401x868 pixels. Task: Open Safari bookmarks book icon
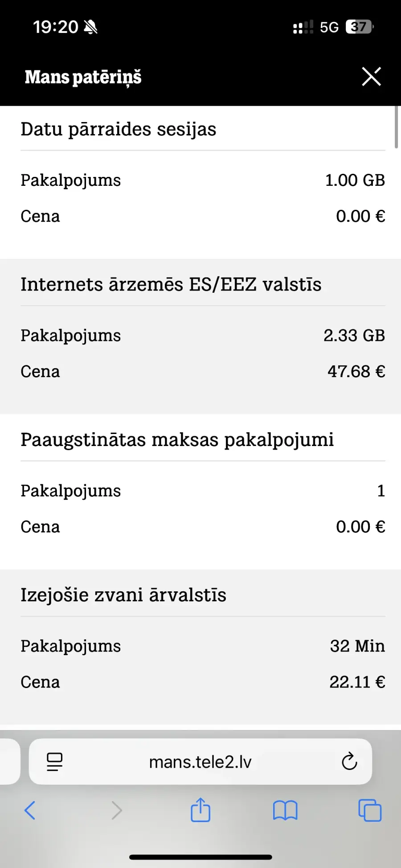tap(285, 810)
